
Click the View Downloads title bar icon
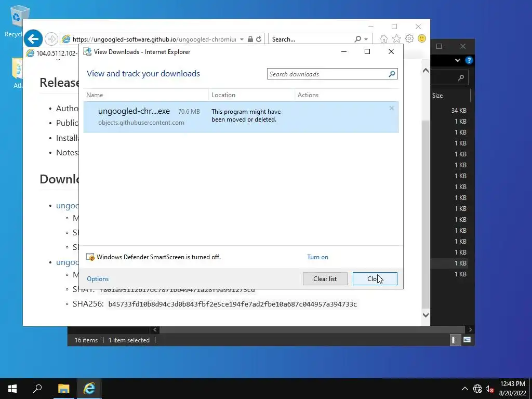(x=87, y=51)
